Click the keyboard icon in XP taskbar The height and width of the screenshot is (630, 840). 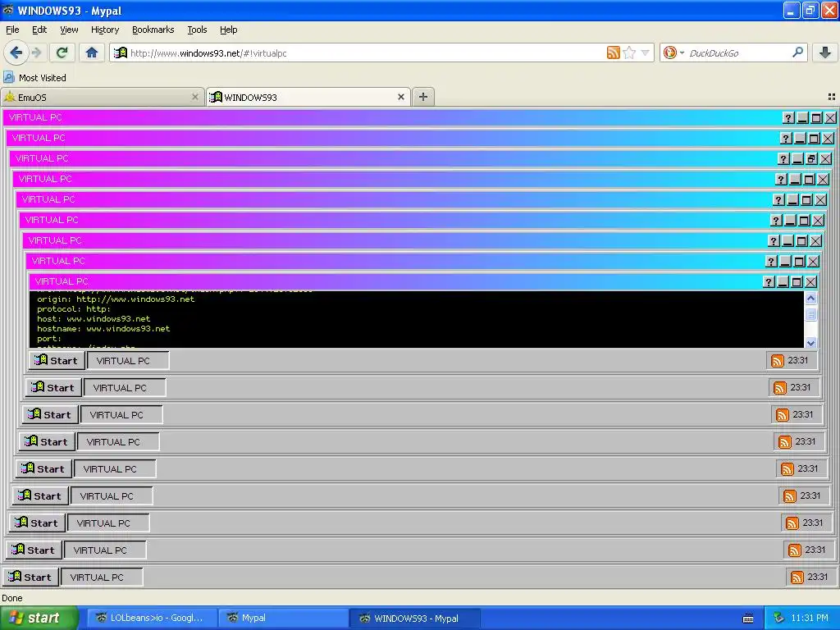[748, 619]
